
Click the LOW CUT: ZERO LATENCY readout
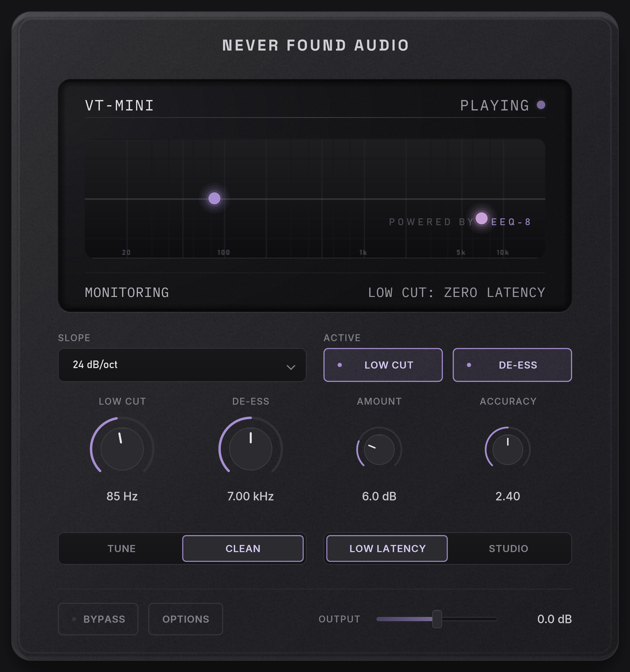point(456,292)
